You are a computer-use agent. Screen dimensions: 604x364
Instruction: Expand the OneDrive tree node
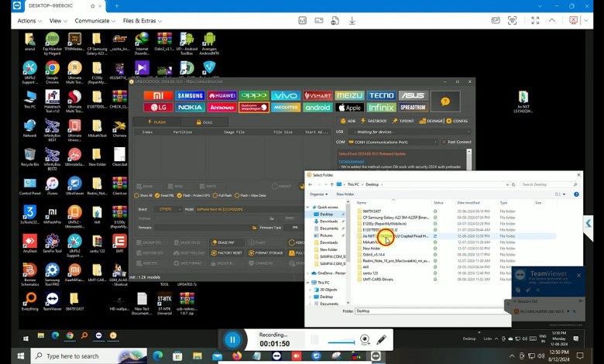pos(307,273)
